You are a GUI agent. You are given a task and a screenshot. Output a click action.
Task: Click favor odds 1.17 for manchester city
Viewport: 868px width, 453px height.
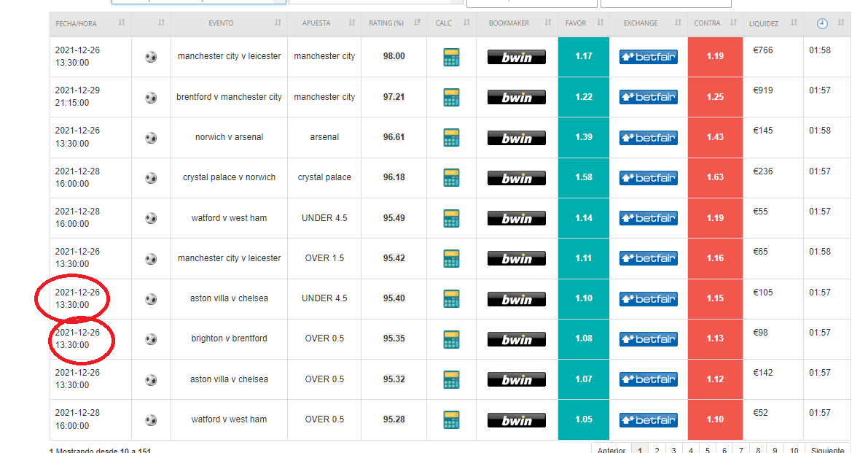(x=584, y=56)
